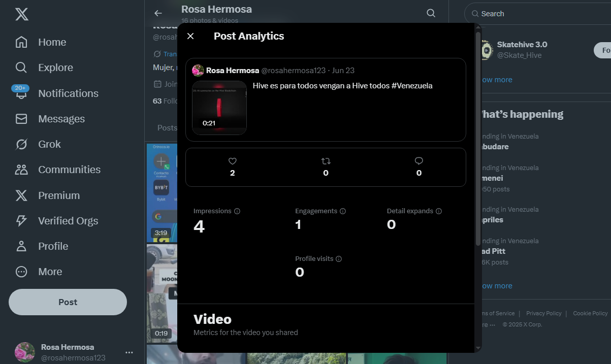Click the Grok icon in sidebar

pos(21,144)
